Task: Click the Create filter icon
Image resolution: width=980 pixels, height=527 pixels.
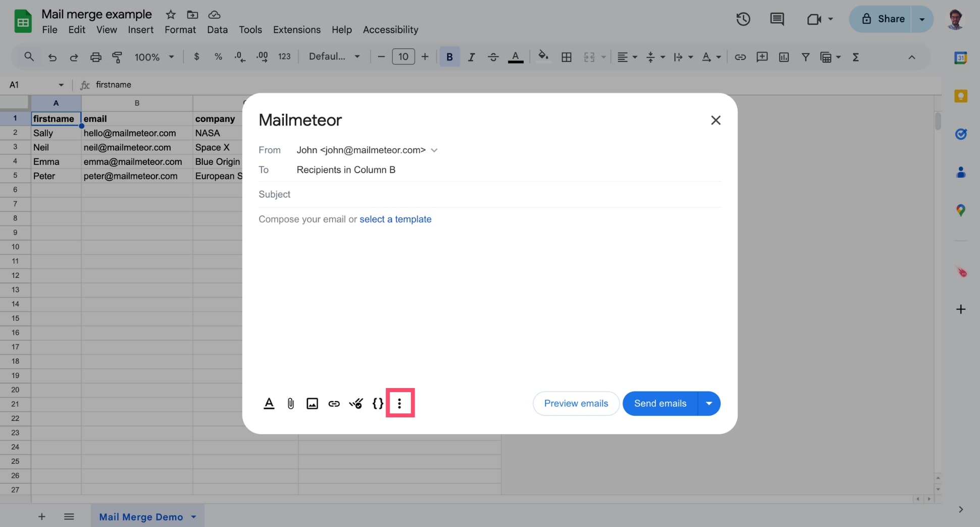Action: point(805,57)
